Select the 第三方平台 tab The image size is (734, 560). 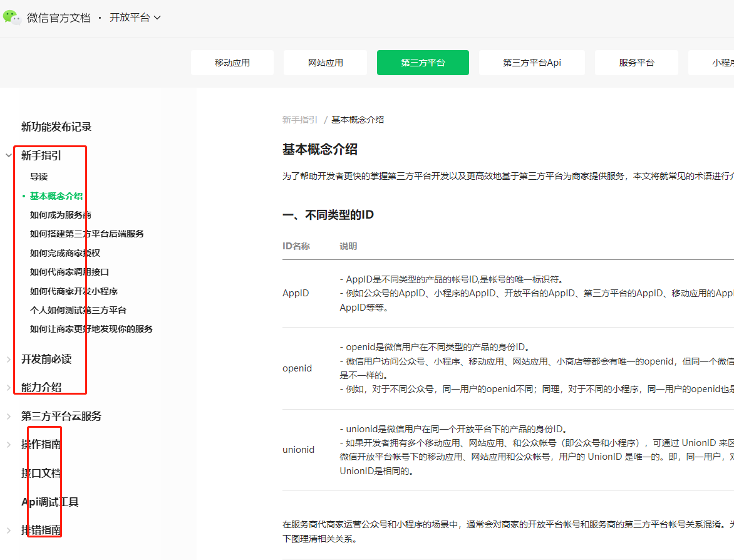pyautogui.click(x=423, y=63)
